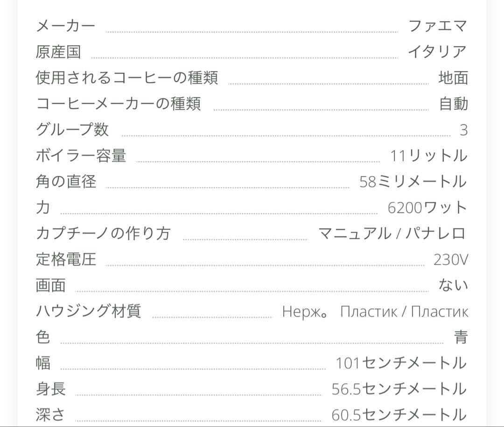Select the イタリア country value
504x427 pixels.
(437, 51)
